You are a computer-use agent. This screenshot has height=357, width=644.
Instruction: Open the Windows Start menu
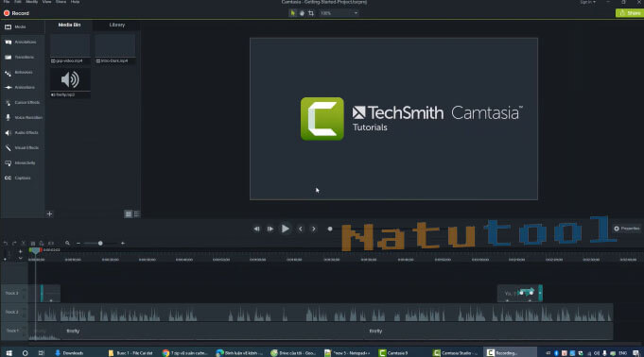[9, 353]
